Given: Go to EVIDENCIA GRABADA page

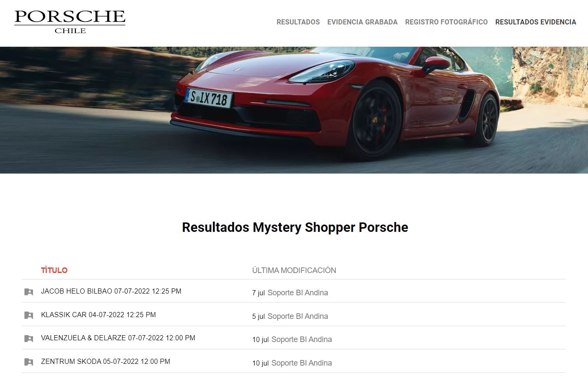Looking at the screenshot, I should [362, 22].
